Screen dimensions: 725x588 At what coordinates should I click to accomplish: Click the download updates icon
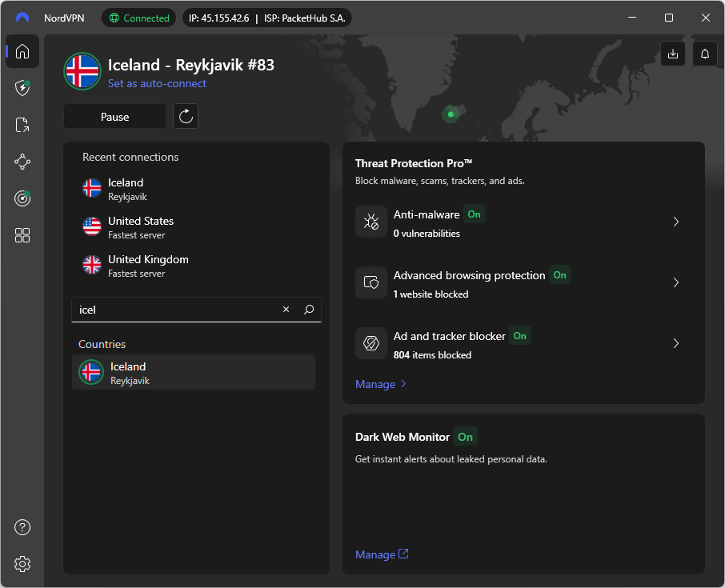click(673, 54)
